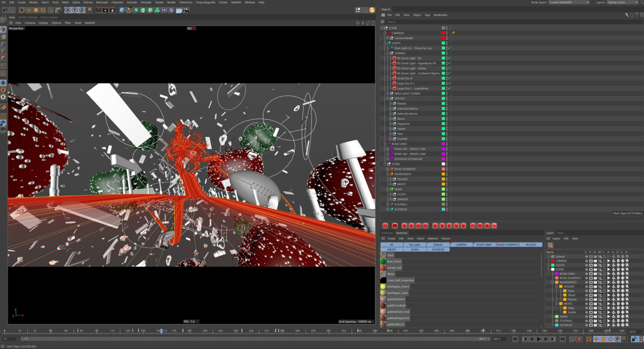
Task: Click the Camera object icon in top toolbar
Action: pos(186,10)
